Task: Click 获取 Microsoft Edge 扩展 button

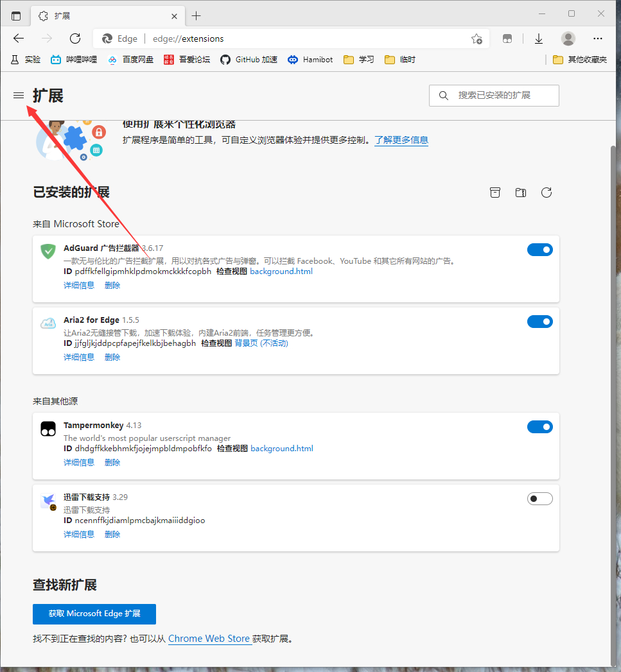Action: pos(94,614)
